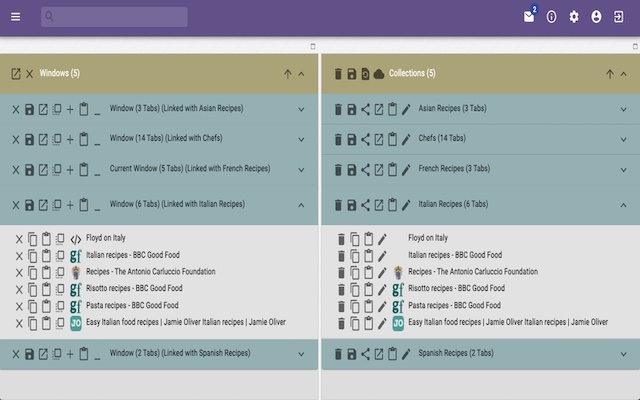The width and height of the screenshot is (640, 400).
Task: Rename the French Recipes collection with pencil
Action: tap(406, 170)
